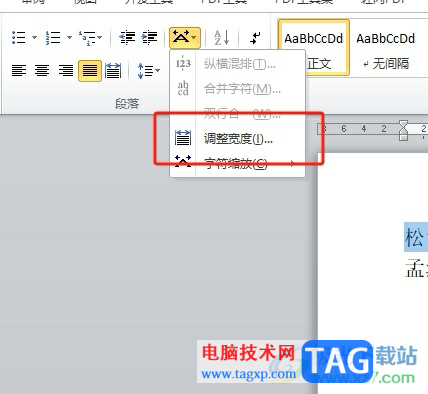The width and height of the screenshot is (428, 394).
Task: Align text right
Action: point(66,71)
